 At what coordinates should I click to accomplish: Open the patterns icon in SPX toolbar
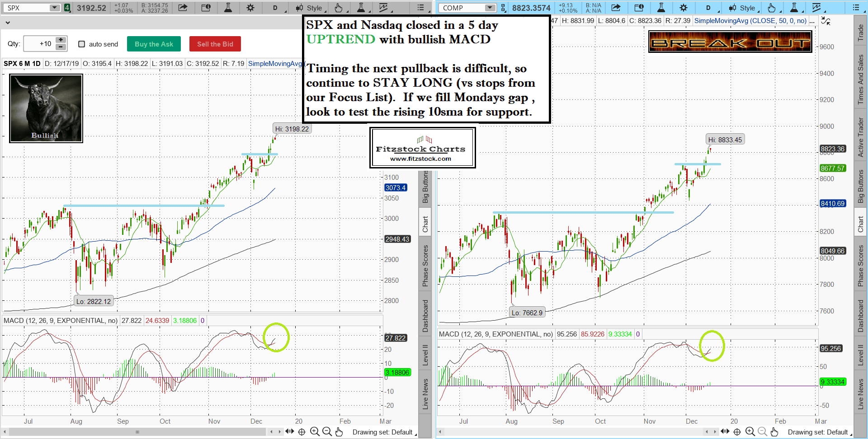tap(383, 8)
